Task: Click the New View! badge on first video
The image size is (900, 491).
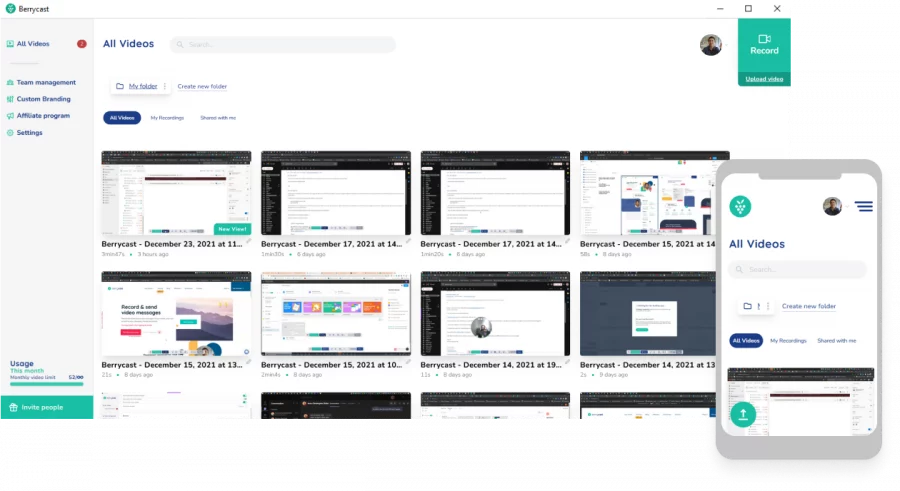Action: [x=232, y=229]
